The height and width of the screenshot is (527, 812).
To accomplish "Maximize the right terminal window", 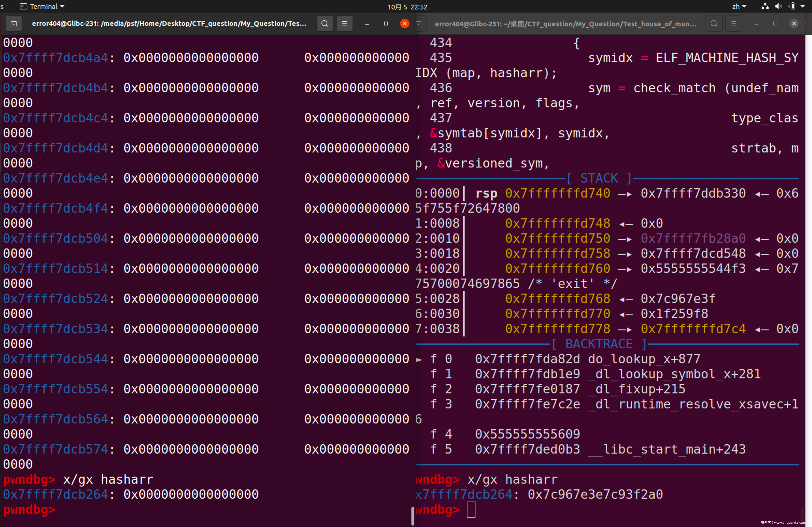I will pos(775,24).
